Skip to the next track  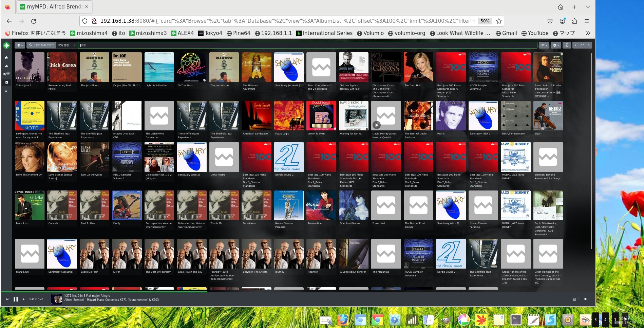[x=24, y=299]
